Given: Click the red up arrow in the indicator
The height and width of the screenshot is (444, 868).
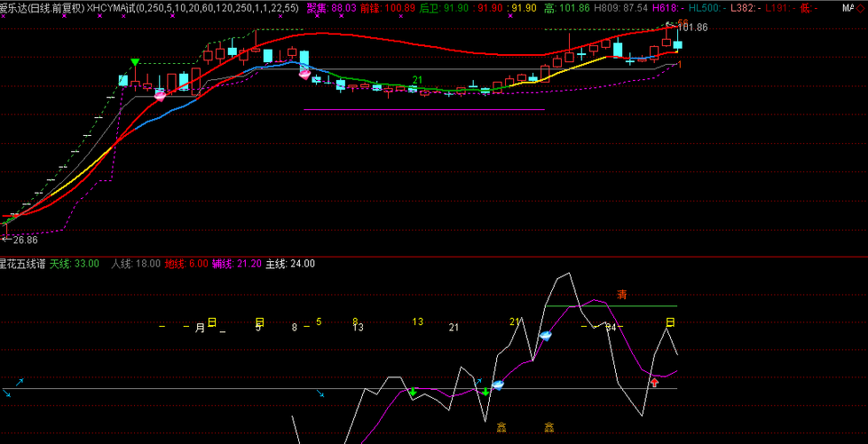Looking at the screenshot, I should click(x=654, y=382).
